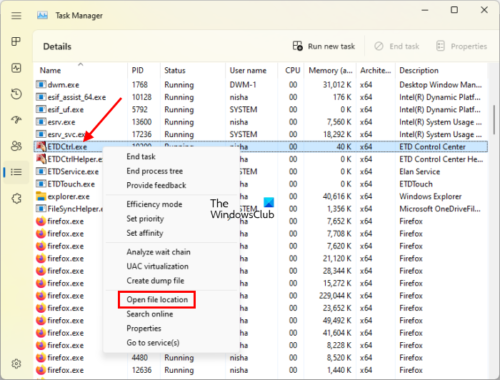The height and width of the screenshot is (380, 500).
Task: Click the Windows Explorer description cell
Action: point(430,196)
